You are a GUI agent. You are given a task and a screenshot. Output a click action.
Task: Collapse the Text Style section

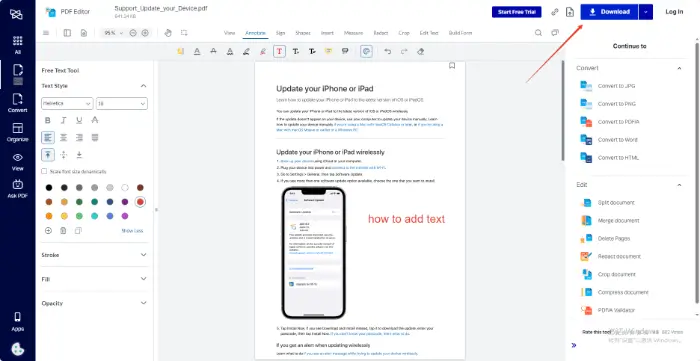coord(143,86)
